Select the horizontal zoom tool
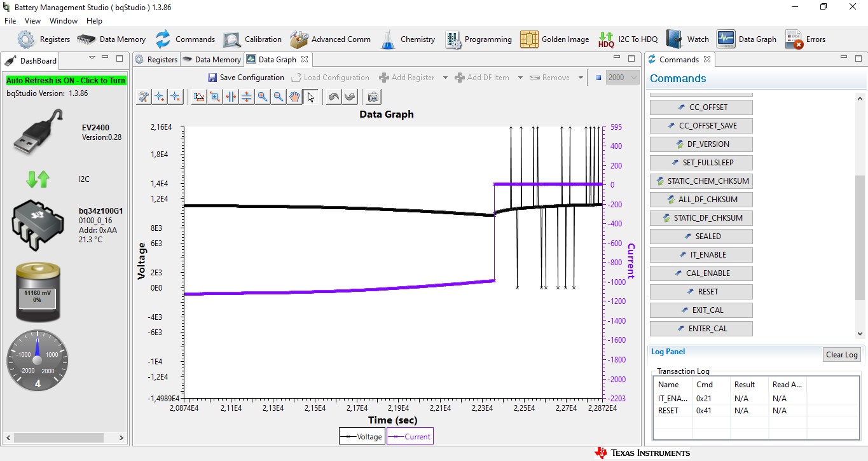This screenshot has height=461, width=868. click(x=231, y=97)
